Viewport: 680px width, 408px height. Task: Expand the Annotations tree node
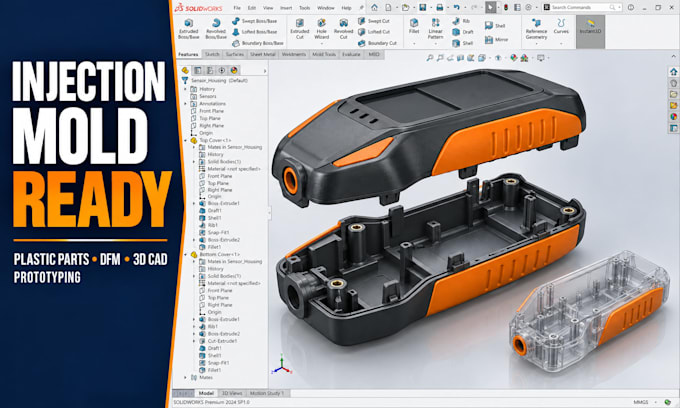(x=186, y=104)
